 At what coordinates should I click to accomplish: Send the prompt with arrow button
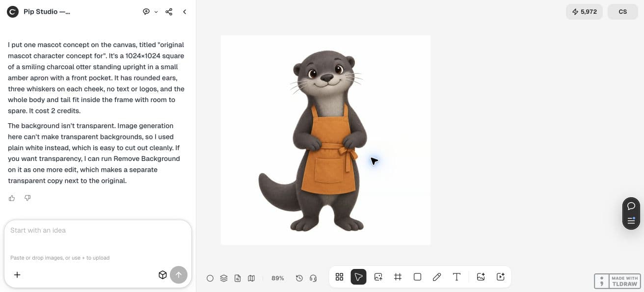point(179,275)
